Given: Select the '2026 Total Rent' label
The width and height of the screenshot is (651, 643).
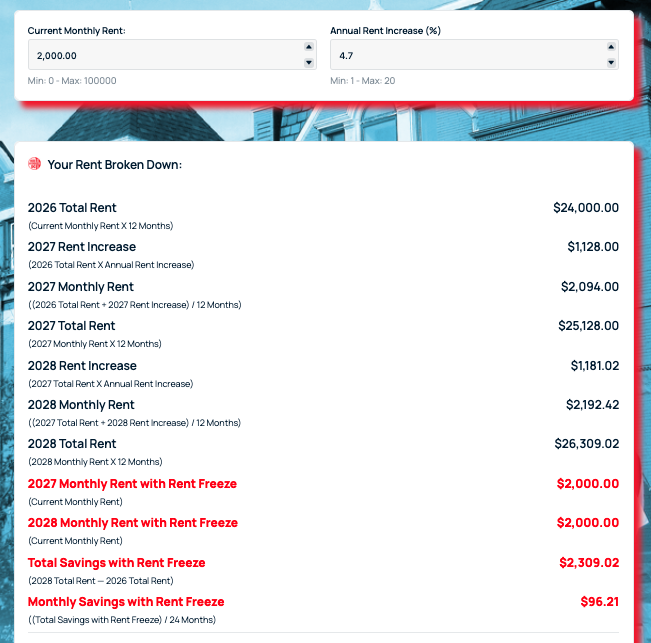Looking at the screenshot, I should click(72, 208).
